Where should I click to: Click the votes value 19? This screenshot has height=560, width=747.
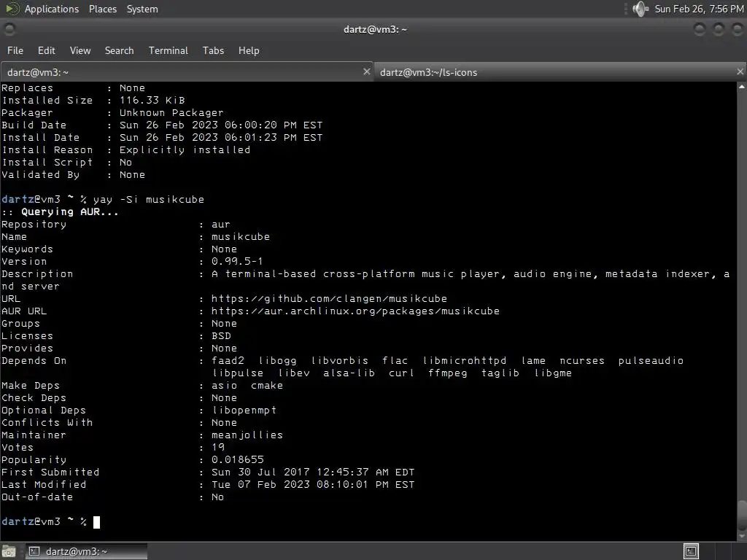(217, 447)
